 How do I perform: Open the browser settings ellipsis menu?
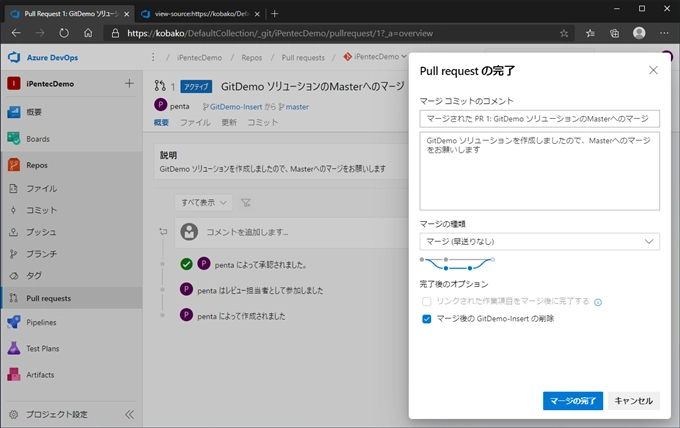[x=664, y=33]
